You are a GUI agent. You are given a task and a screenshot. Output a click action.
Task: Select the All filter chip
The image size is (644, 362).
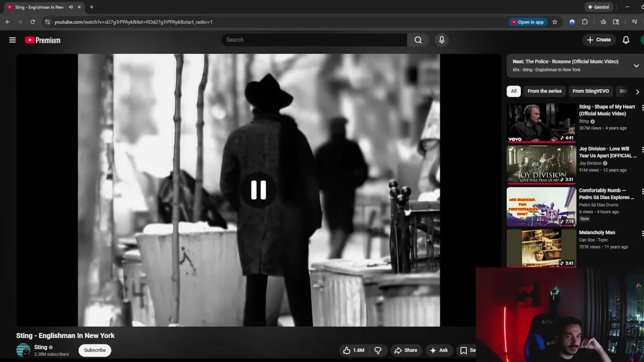click(x=514, y=91)
